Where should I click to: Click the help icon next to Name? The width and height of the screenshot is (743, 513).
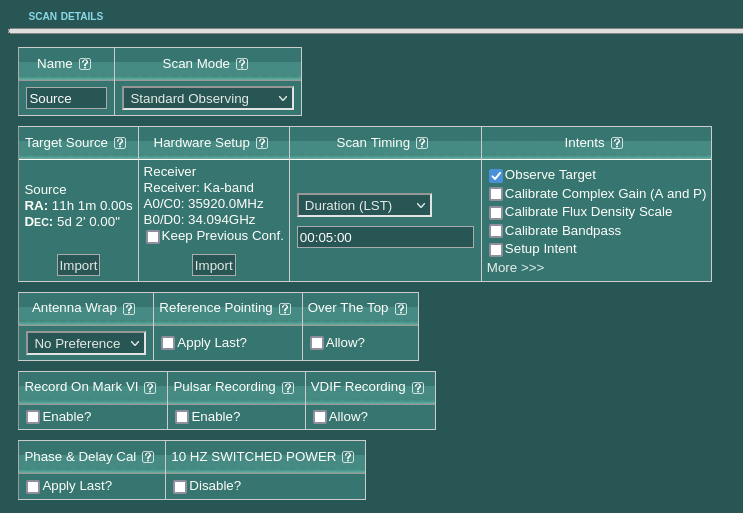pos(85,64)
